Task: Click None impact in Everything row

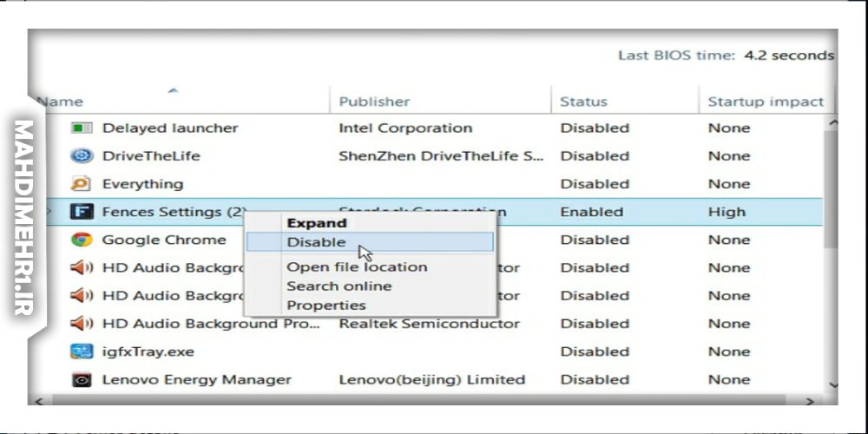Action: tap(729, 184)
